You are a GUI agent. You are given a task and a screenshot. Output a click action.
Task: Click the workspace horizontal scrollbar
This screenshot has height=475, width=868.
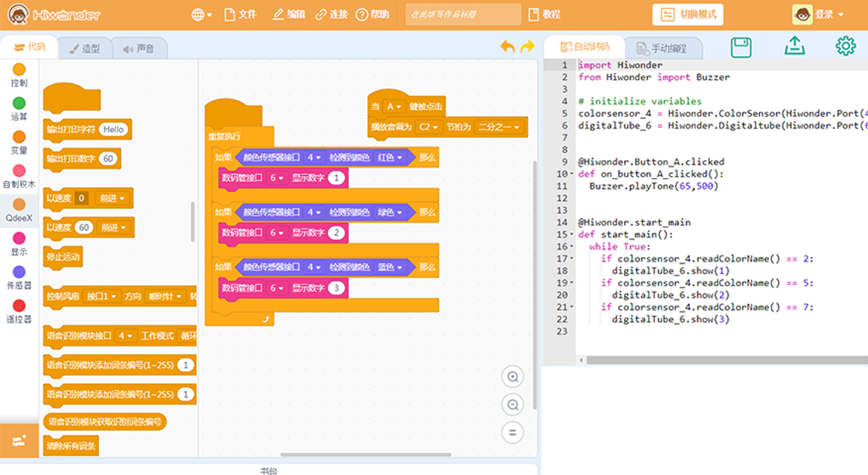(365, 454)
